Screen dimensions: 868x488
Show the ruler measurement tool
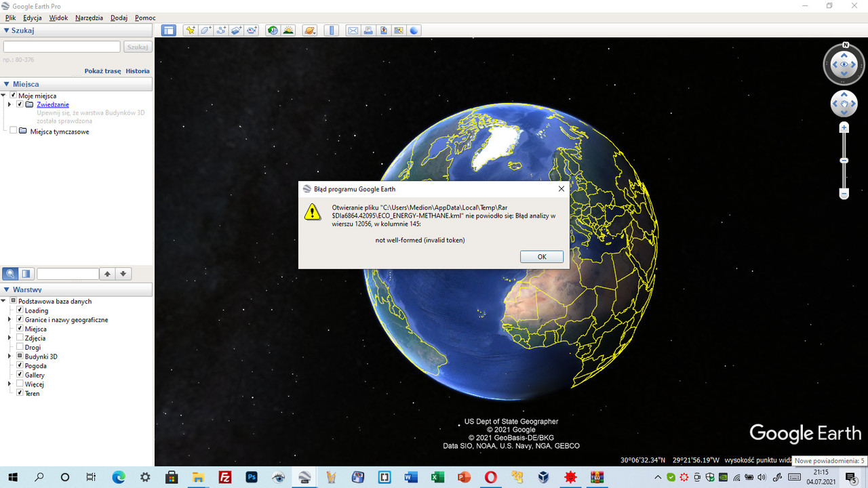click(x=332, y=30)
